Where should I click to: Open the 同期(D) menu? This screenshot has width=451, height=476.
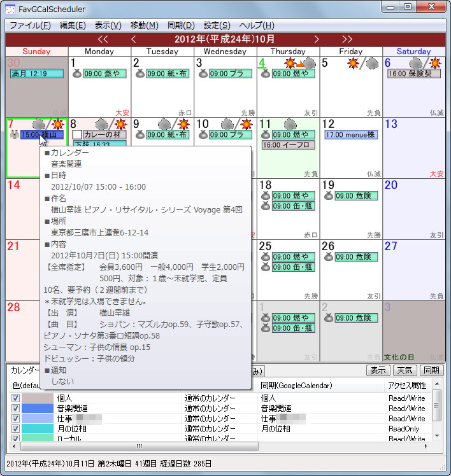(181, 25)
